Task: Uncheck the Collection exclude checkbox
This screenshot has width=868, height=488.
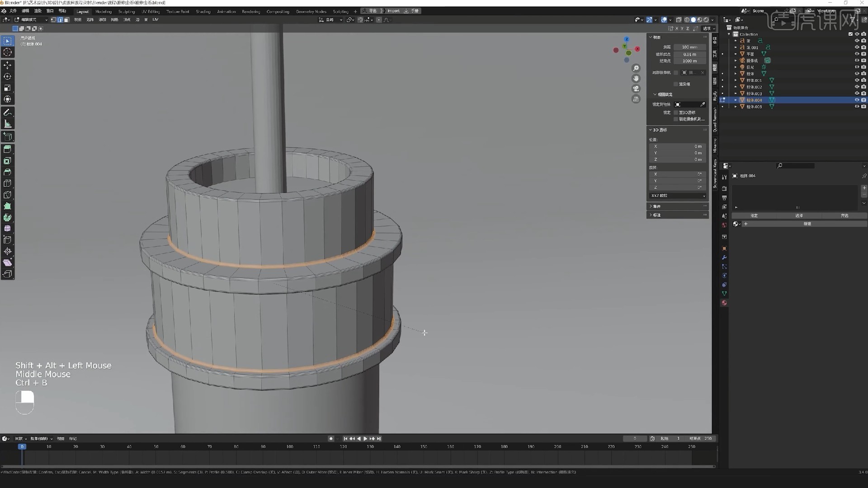Action: click(850, 34)
